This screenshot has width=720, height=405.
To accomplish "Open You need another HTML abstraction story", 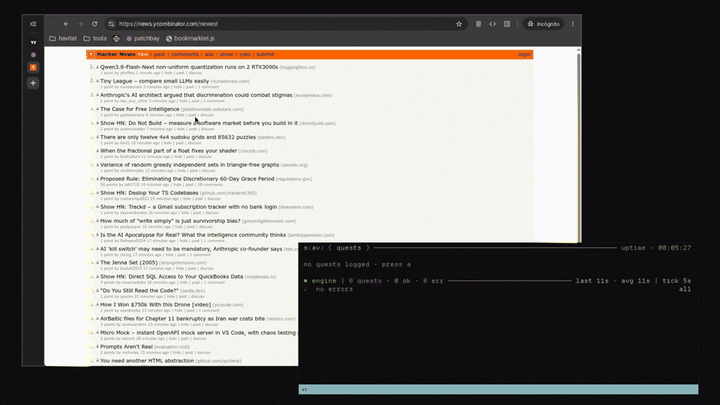I will click(147, 361).
